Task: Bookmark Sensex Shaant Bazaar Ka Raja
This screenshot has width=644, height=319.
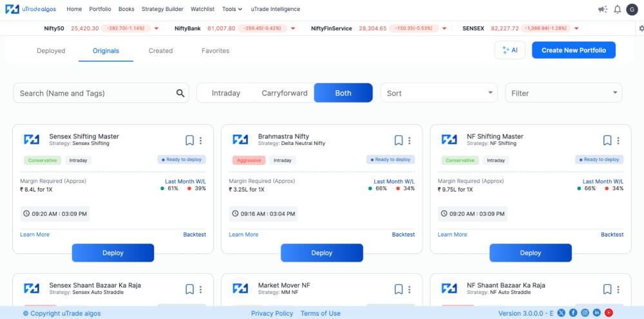Action: tap(189, 289)
